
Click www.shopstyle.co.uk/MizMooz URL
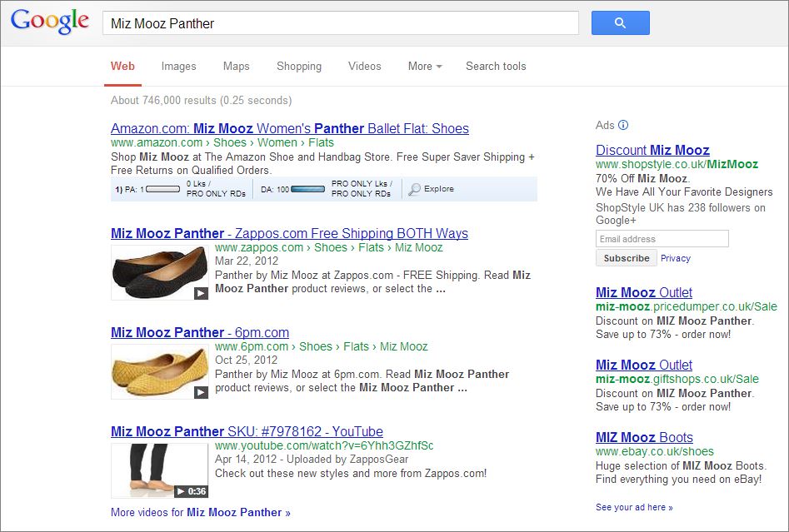[677, 164]
